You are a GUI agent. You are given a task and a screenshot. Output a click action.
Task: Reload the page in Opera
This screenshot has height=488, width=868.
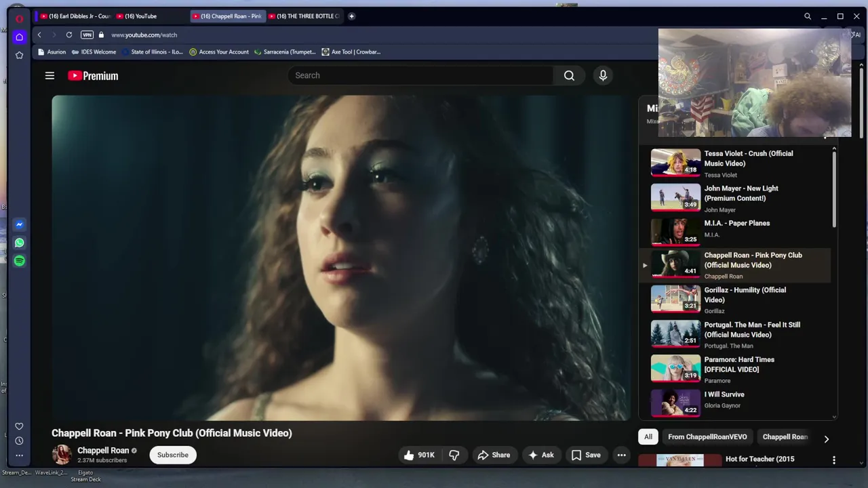[69, 35]
